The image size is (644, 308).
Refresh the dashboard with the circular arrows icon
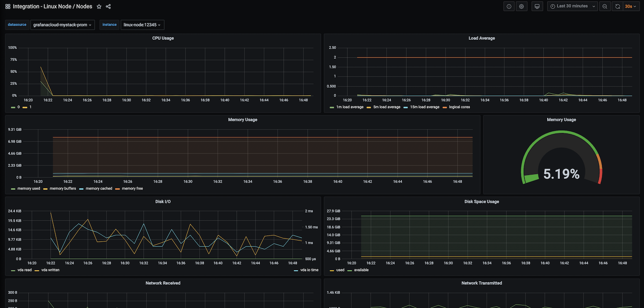point(618,6)
